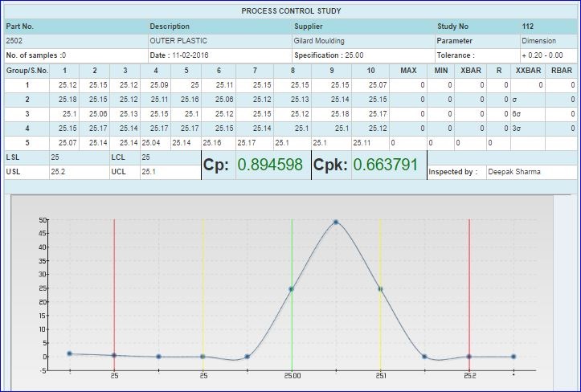Screen dimensions: 581x392
Task: Click the UCL input showing 25.1
Action: pyautogui.click(x=169, y=171)
